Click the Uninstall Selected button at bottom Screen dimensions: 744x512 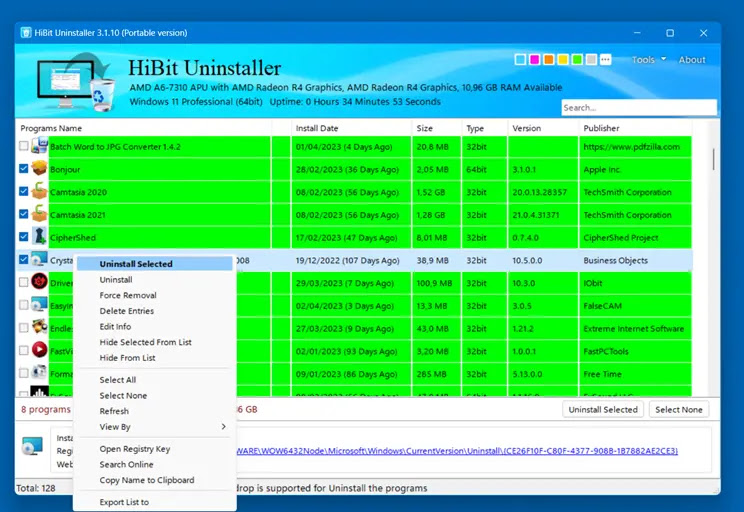coord(603,410)
